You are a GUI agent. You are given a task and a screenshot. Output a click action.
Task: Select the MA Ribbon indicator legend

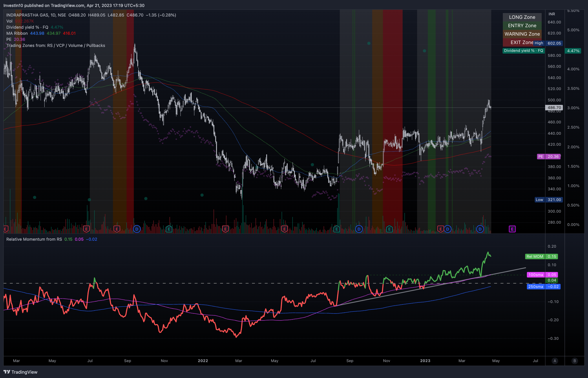click(x=17, y=33)
